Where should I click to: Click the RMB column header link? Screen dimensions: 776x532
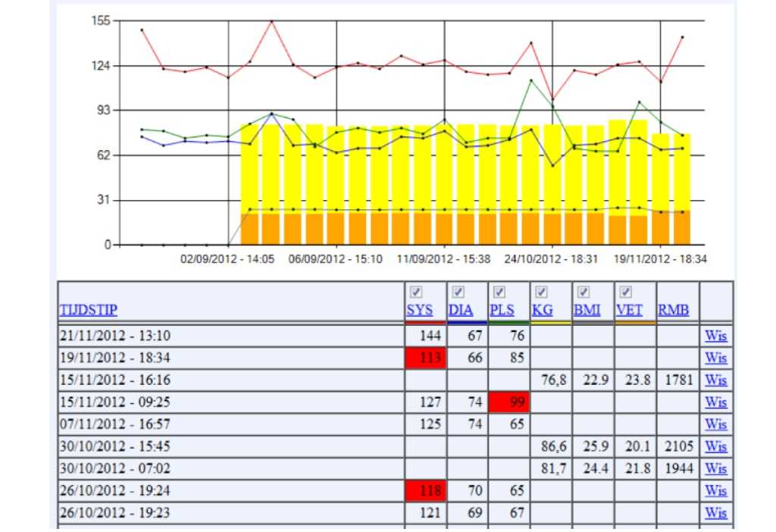click(x=673, y=310)
